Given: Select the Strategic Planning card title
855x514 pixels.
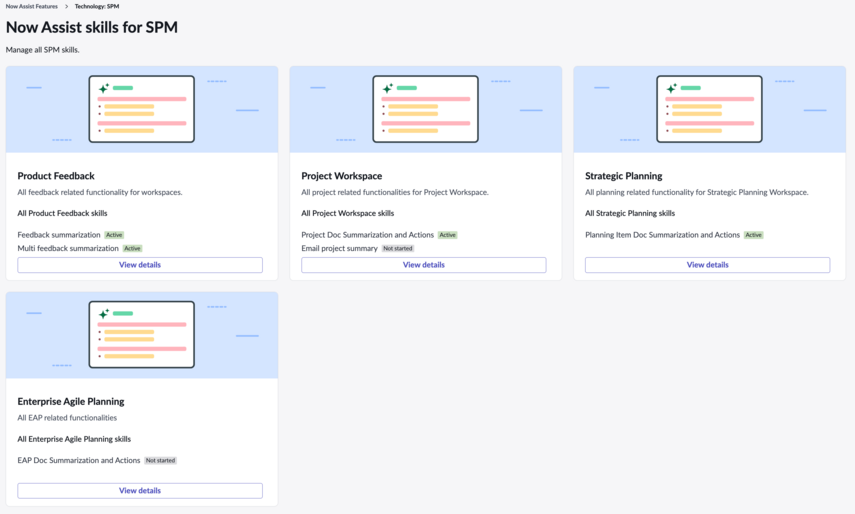Looking at the screenshot, I should [624, 176].
